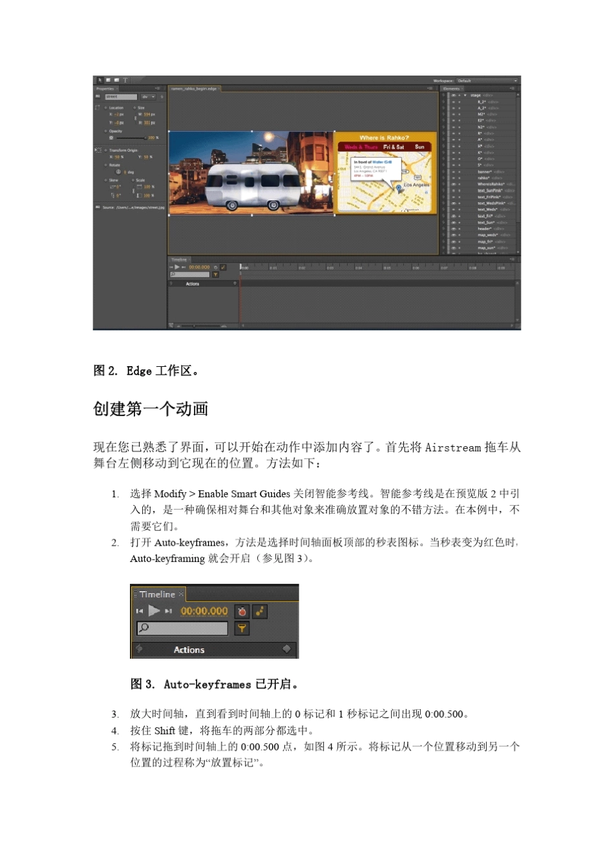Click the playhead at 0:00 in workspace timeline
Viewport: 614px width, 868px height.
pos(240,266)
